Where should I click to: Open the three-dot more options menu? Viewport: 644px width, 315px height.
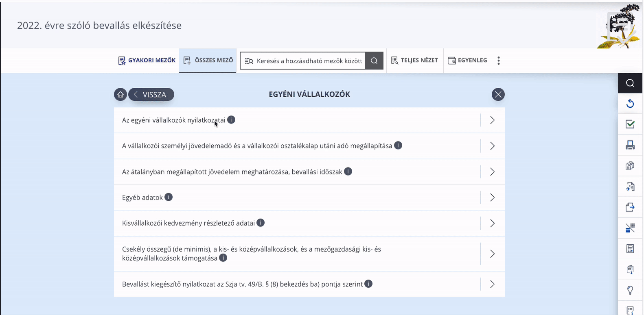coord(499,61)
